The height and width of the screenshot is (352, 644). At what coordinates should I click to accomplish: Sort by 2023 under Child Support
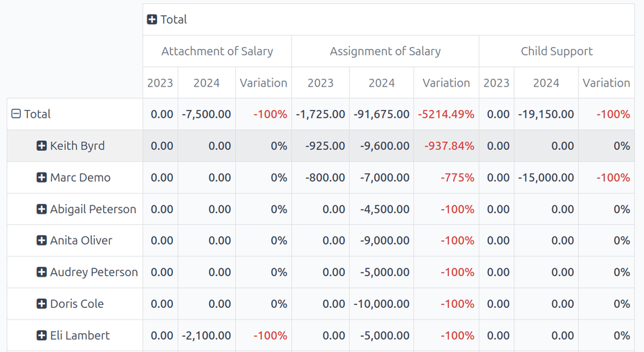[496, 83]
